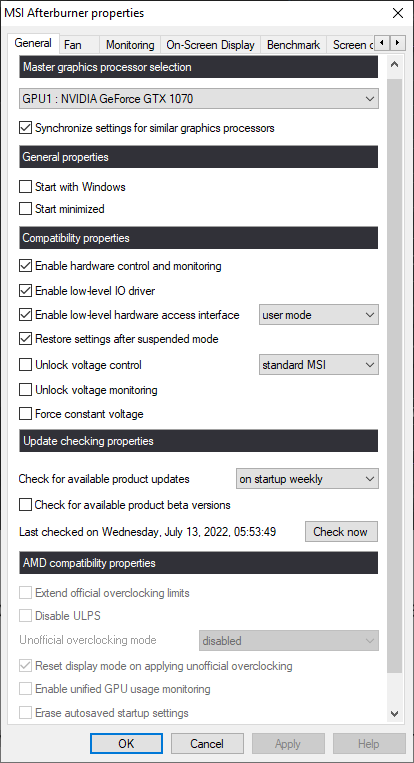Click the Cancel button

coord(207,744)
